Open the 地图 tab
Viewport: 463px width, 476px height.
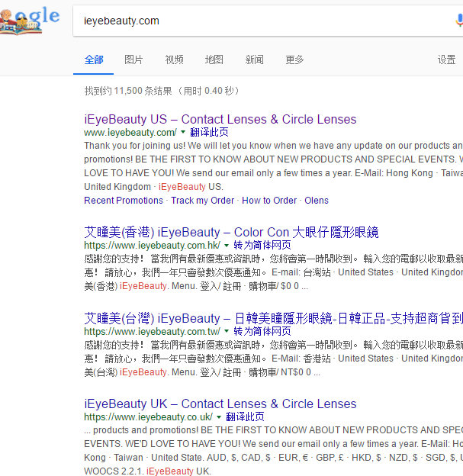(x=214, y=59)
